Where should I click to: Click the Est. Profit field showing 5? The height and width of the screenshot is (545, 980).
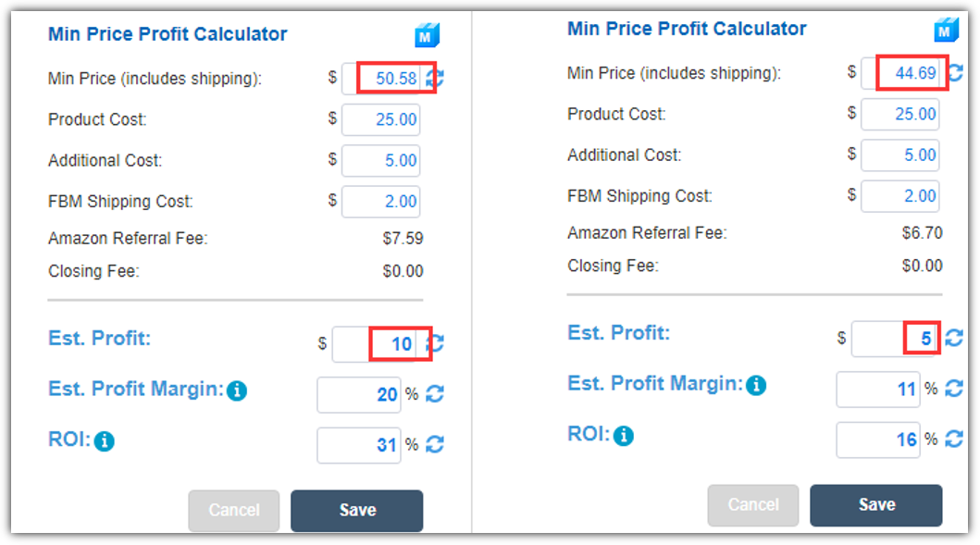point(895,339)
